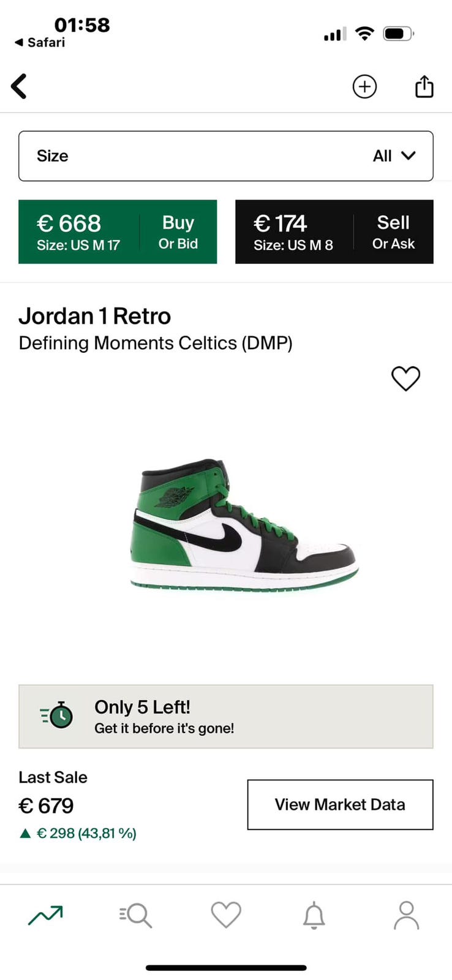Return to Safari via status bar link

point(40,42)
